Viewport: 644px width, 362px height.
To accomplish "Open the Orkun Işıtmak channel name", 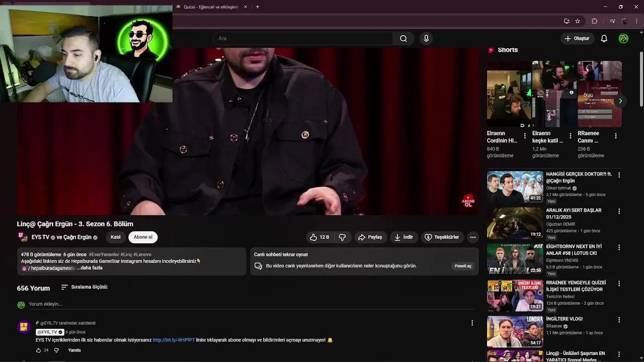I will [558, 188].
